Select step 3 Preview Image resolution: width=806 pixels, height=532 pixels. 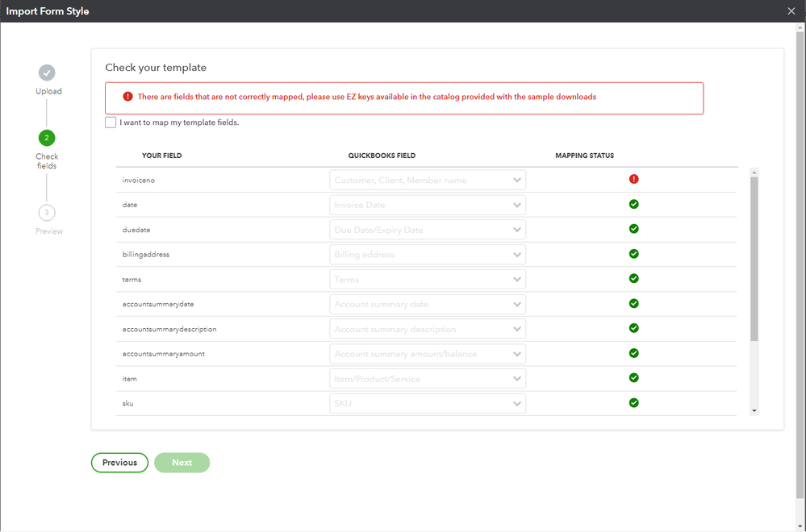[47, 213]
